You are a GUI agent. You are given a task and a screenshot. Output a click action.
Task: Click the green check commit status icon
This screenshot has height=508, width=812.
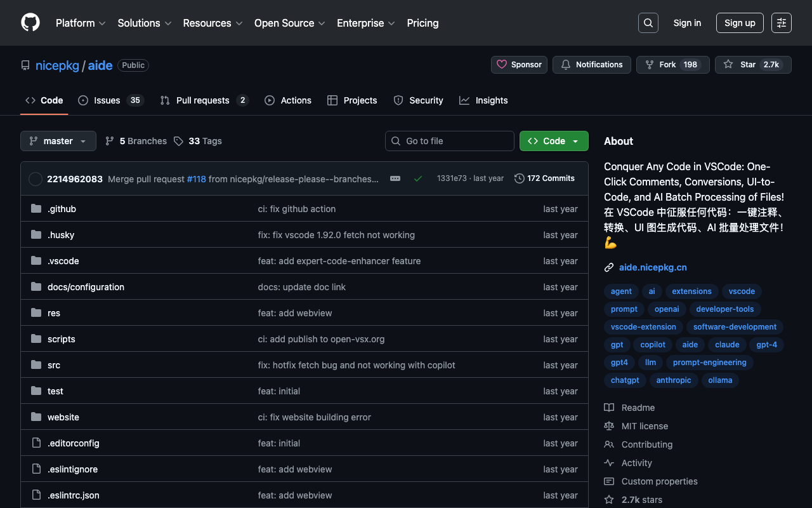tap(418, 179)
